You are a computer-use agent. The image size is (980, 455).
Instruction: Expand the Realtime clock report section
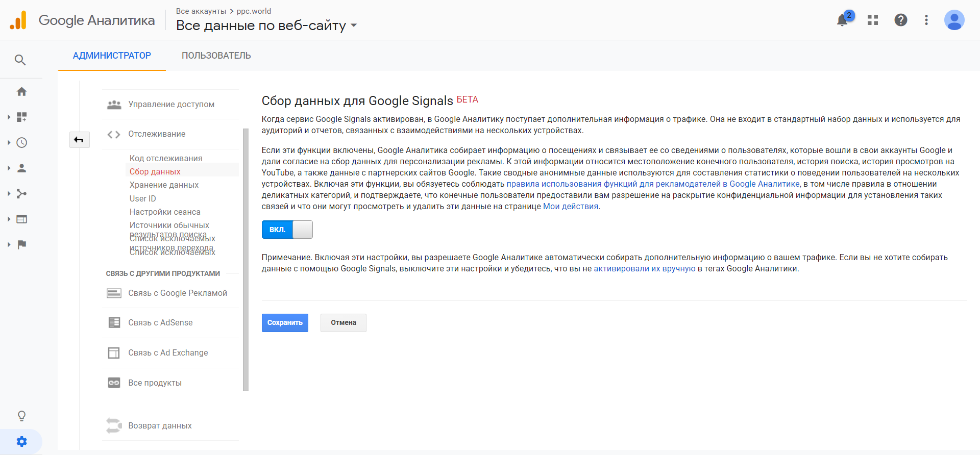pyautogui.click(x=21, y=143)
